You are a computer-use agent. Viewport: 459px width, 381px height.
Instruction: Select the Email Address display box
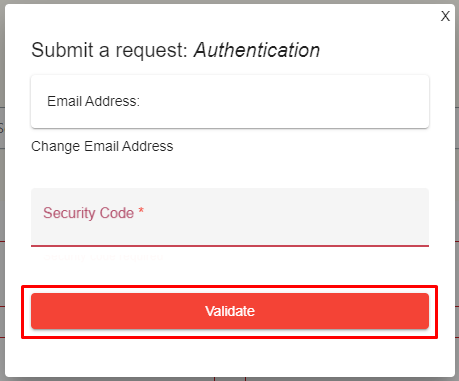[x=230, y=101]
